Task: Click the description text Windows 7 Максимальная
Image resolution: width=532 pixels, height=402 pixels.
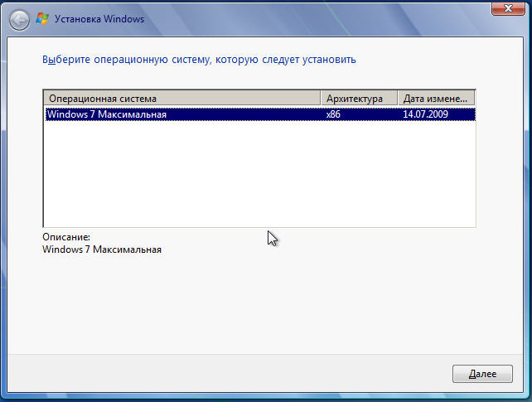Action: 102,249
